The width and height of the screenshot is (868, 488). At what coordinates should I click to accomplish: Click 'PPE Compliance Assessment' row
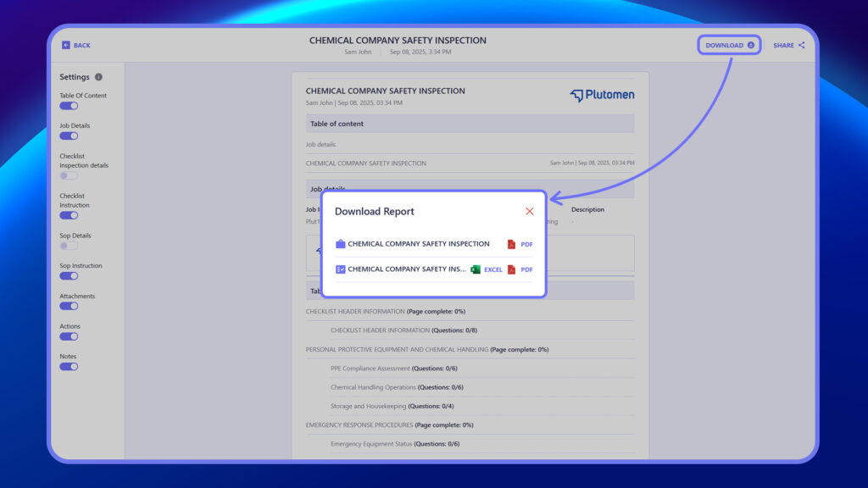pyautogui.click(x=482, y=369)
